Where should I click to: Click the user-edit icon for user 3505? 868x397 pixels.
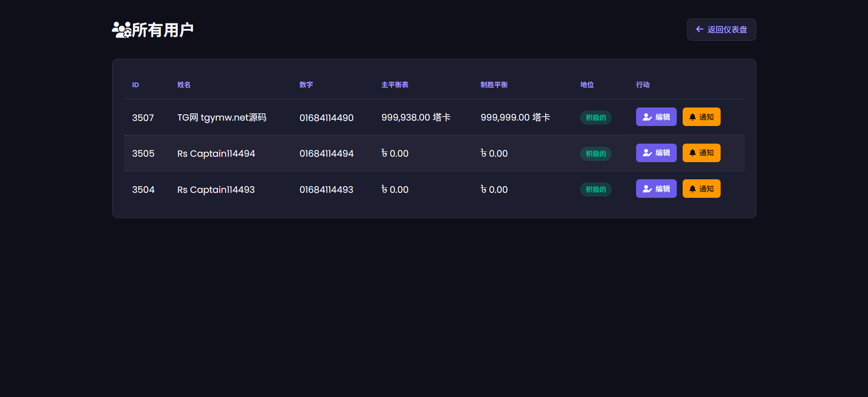point(647,153)
